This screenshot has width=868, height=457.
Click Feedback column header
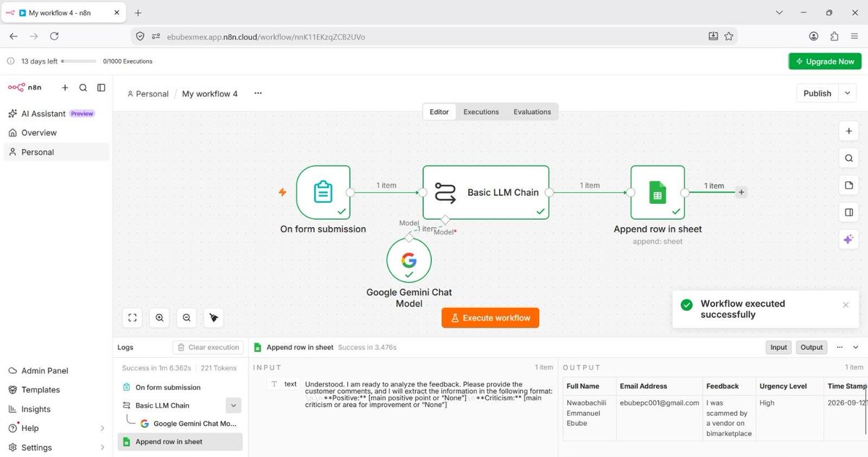[x=729, y=386]
